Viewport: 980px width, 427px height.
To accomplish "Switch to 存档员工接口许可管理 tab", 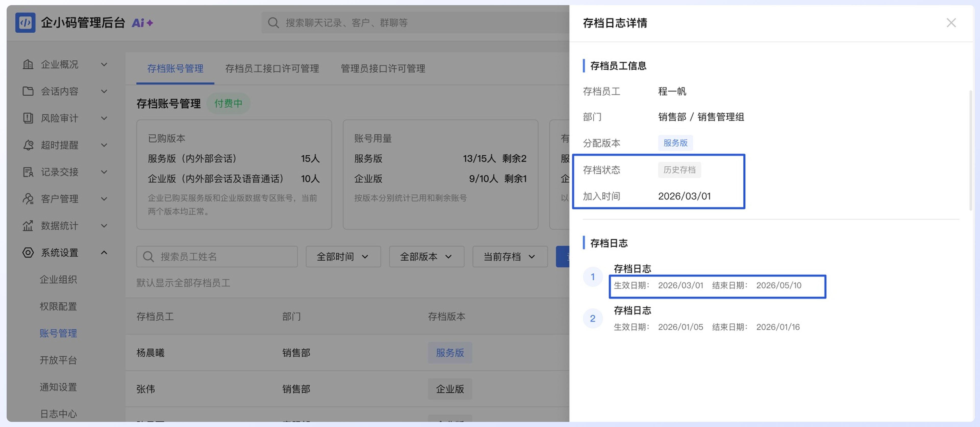I will (x=272, y=68).
